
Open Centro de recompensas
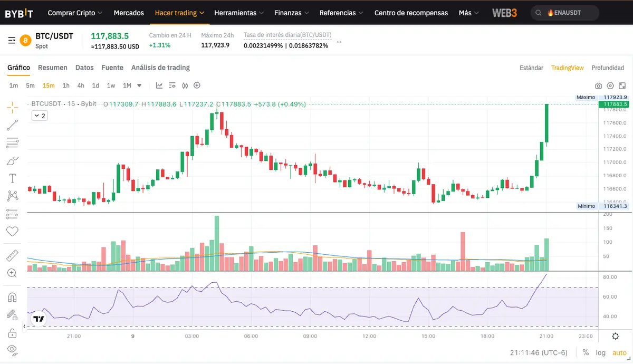(411, 13)
